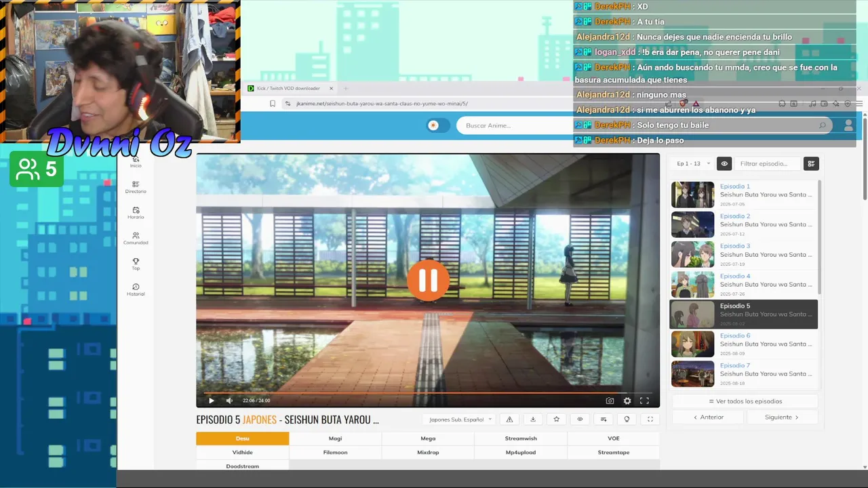Change the episode list view layout
Viewport: 868px width, 488px height.
[x=811, y=163]
